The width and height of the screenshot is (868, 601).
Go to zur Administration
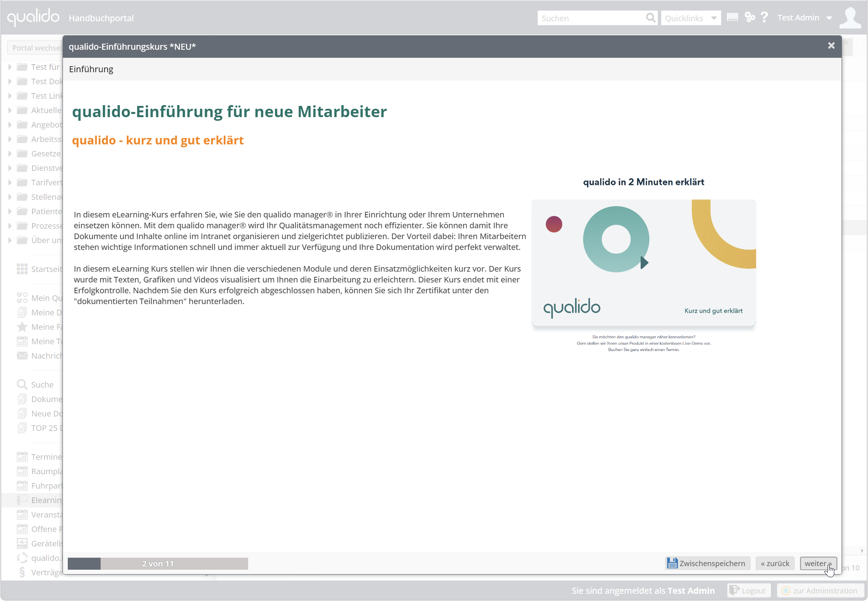(820, 590)
